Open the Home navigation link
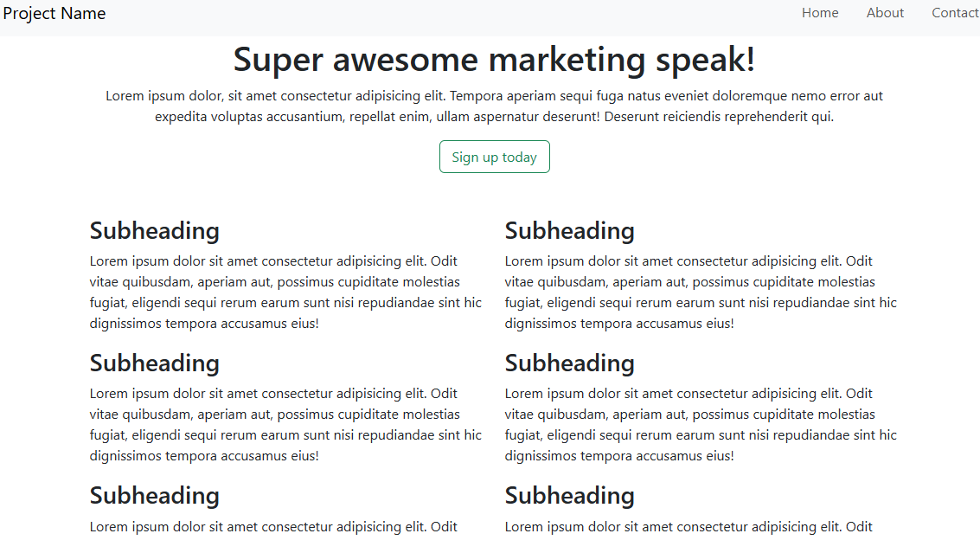Viewport: 980px width, 540px height. [x=820, y=13]
